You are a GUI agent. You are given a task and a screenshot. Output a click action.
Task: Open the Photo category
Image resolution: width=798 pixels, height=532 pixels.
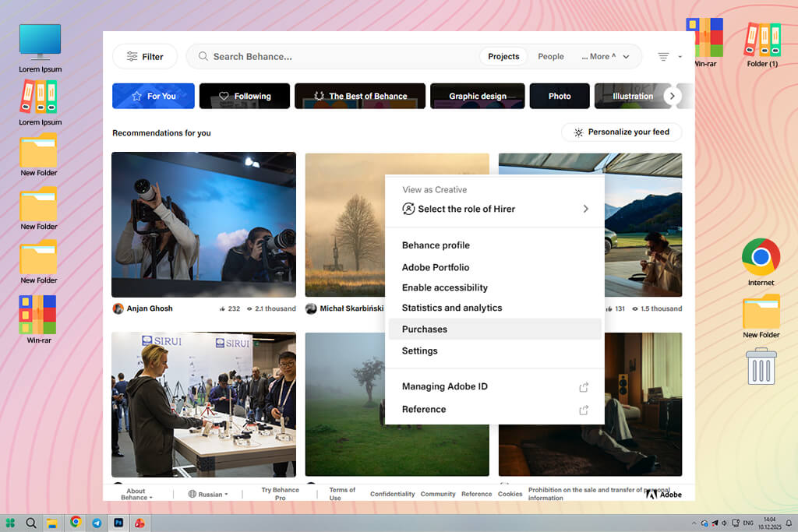(x=560, y=96)
